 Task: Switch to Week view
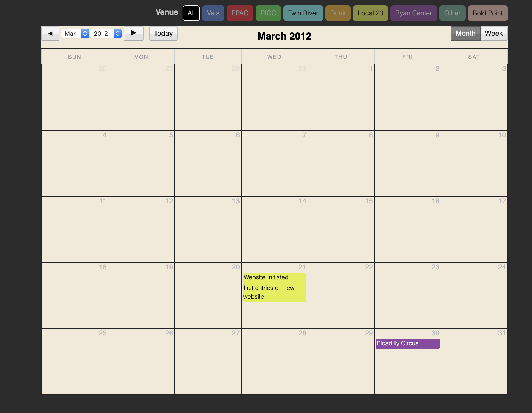493,34
